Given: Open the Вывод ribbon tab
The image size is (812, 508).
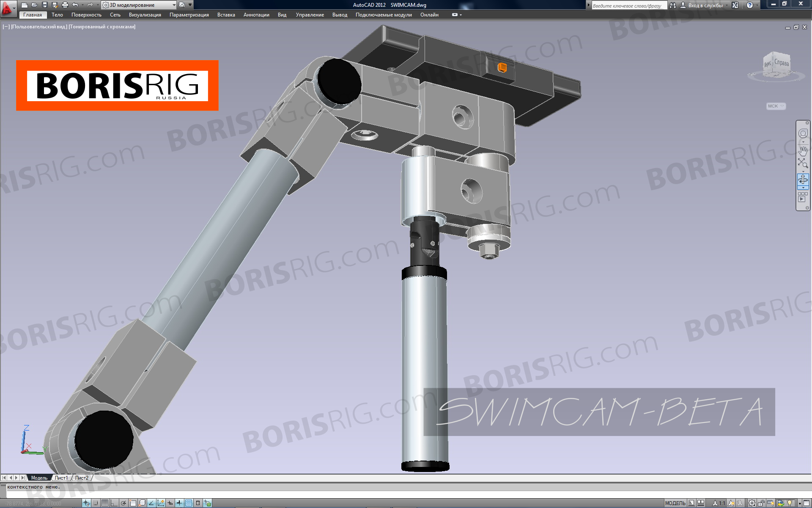Looking at the screenshot, I should (340, 15).
